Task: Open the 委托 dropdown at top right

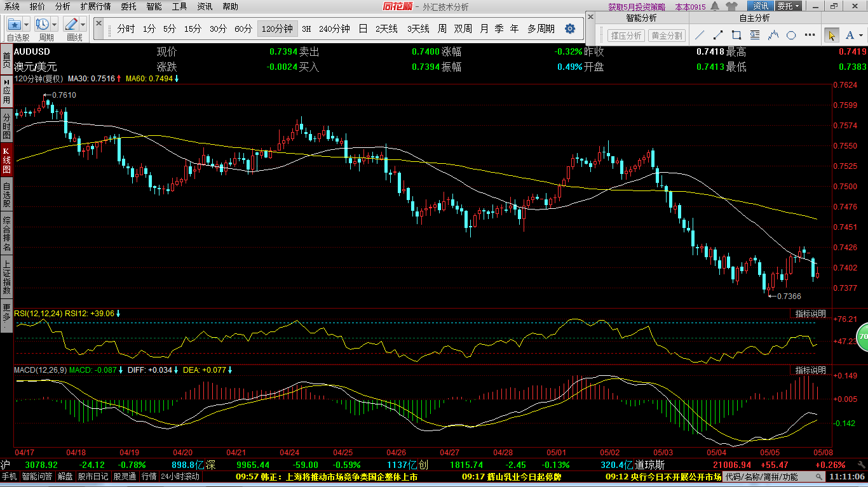Action: point(788,6)
